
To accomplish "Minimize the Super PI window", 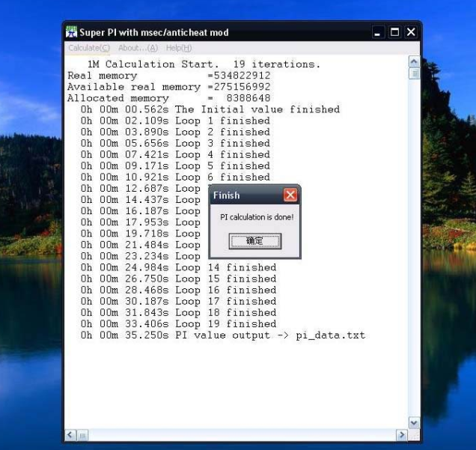I will tap(378, 32).
